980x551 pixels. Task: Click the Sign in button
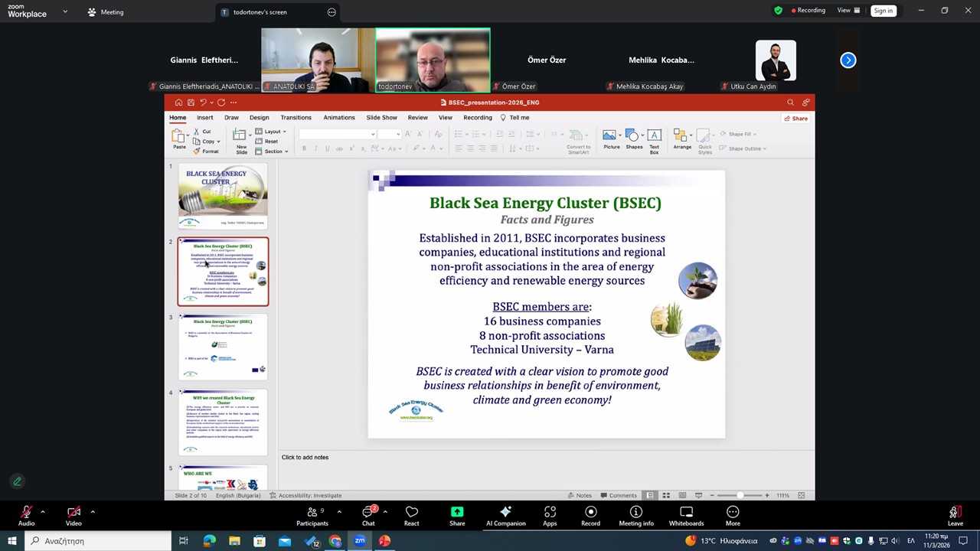pyautogui.click(x=883, y=11)
